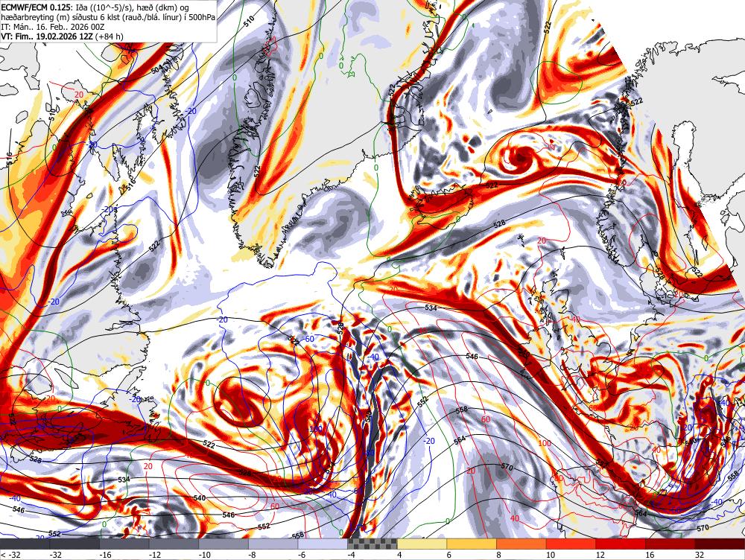Click the header line starting "hæðarbreyting (m)"
The image size is (745, 560).
[x=107, y=18]
